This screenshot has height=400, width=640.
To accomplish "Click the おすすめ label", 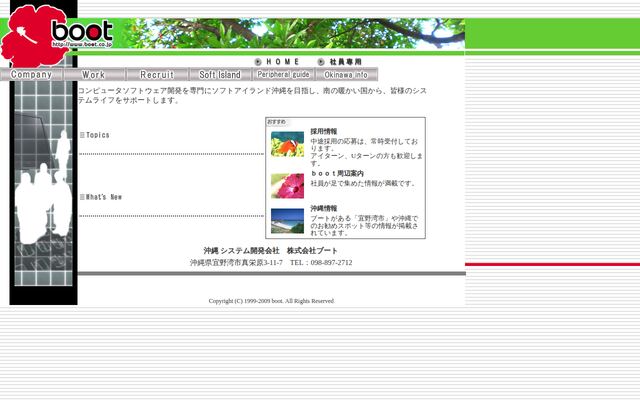I will [276, 122].
